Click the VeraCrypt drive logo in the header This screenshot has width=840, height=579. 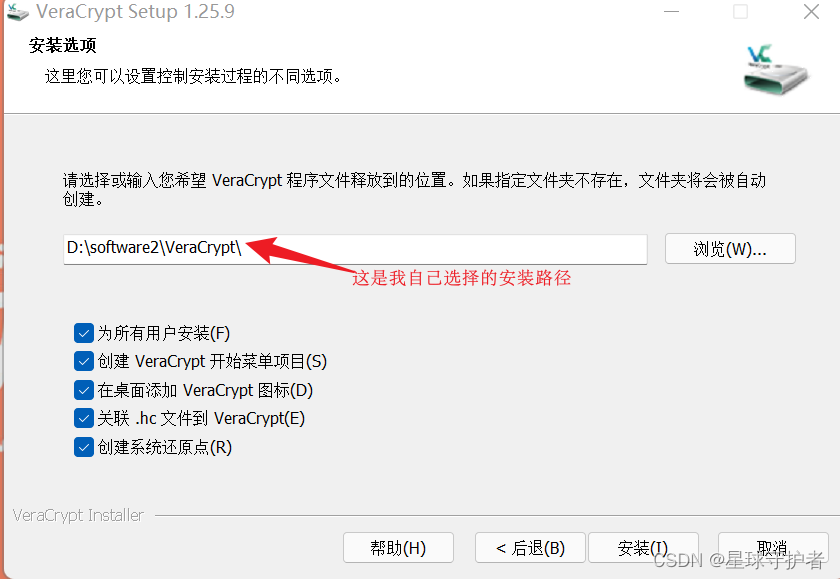776,70
